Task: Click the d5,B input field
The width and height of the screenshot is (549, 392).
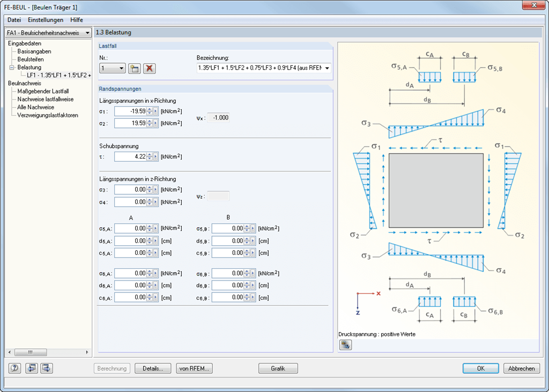Action: pyautogui.click(x=227, y=241)
